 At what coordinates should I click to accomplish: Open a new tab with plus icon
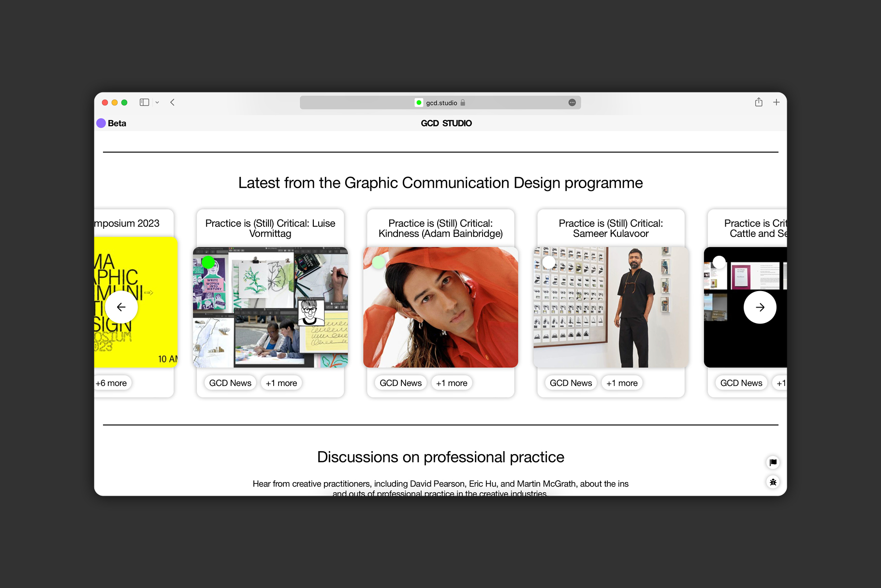pyautogui.click(x=776, y=102)
